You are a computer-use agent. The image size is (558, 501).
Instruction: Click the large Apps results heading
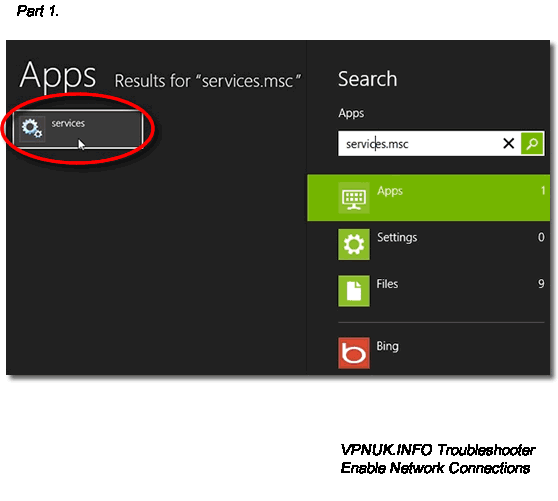58,76
